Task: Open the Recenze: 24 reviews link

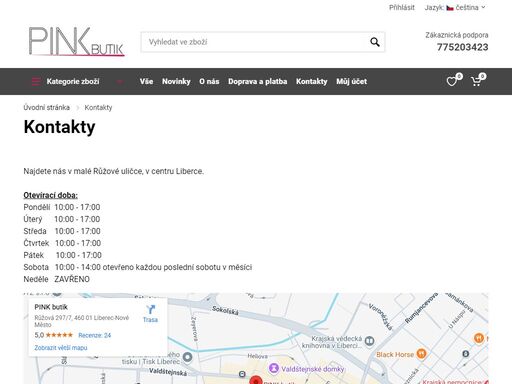Action: coord(95,335)
